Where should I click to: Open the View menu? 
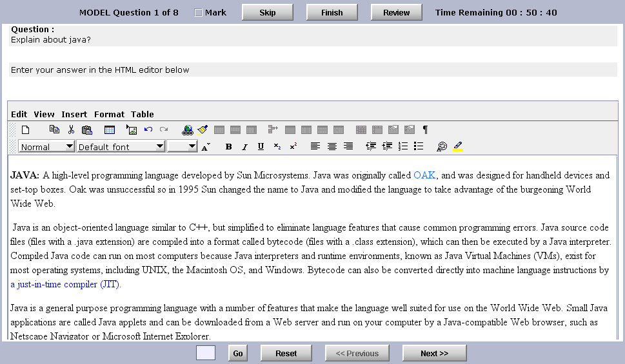coord(44,114)
